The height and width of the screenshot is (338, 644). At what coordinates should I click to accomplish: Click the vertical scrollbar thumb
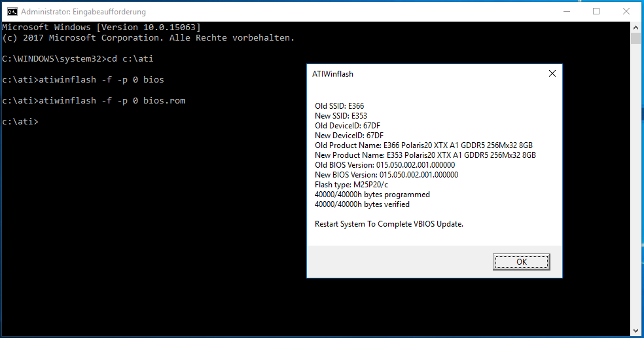click(x=635, y=39)
